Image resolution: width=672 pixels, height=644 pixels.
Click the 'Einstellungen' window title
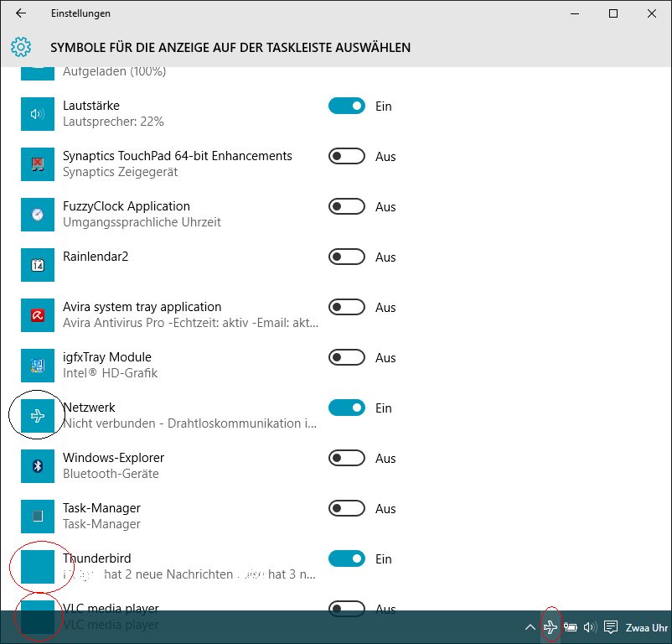[80, 13]
